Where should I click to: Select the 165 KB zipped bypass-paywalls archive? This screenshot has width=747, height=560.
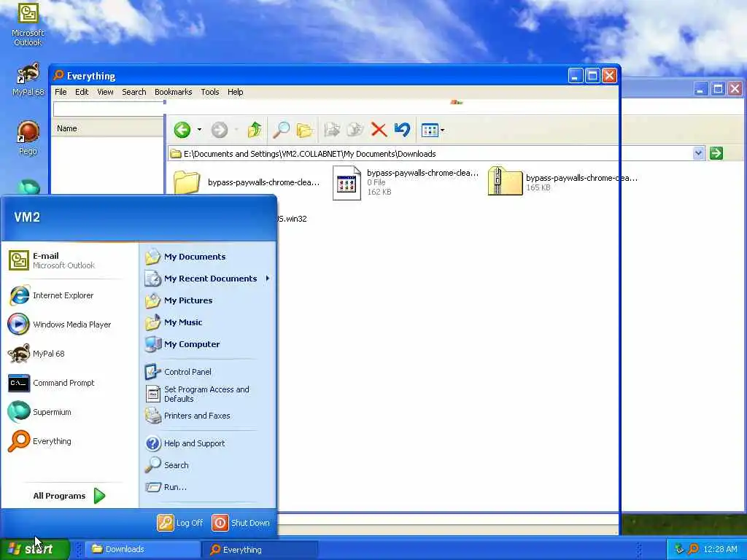tap(562, 182)
